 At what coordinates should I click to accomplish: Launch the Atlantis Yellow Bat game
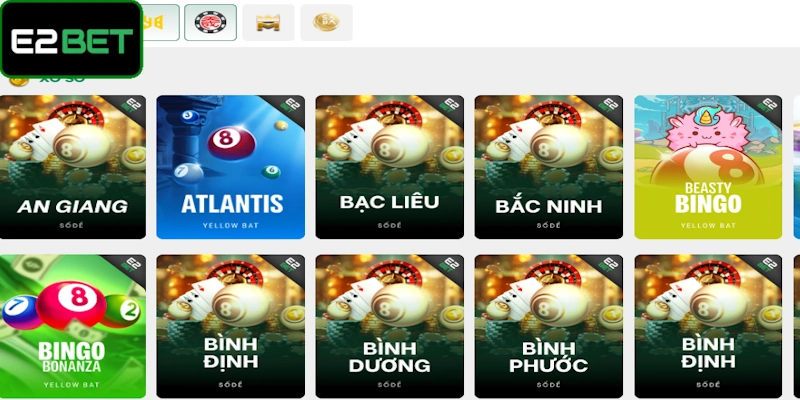click(231, 167)
